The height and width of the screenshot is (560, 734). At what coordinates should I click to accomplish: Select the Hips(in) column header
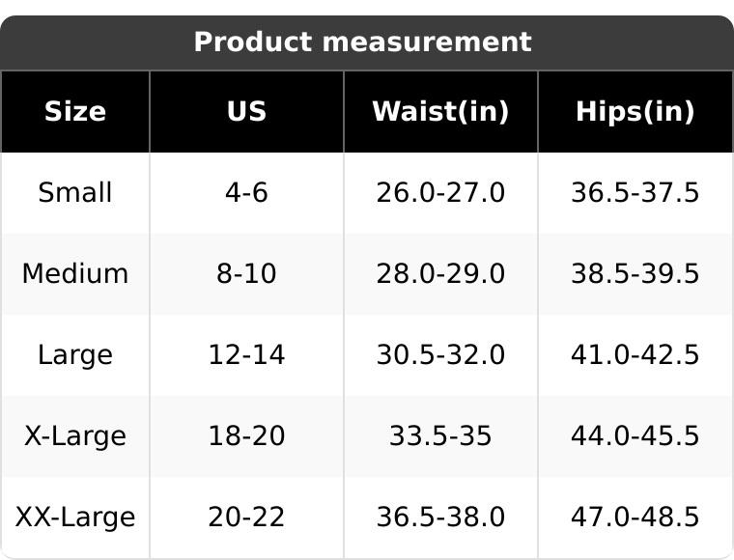[x=635, y=112]
